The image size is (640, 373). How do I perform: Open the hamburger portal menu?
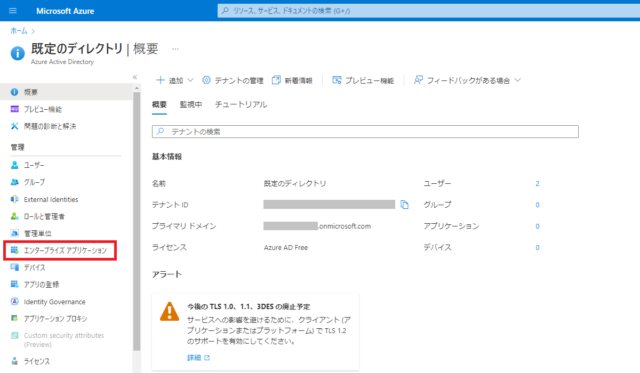click(13, 11)
